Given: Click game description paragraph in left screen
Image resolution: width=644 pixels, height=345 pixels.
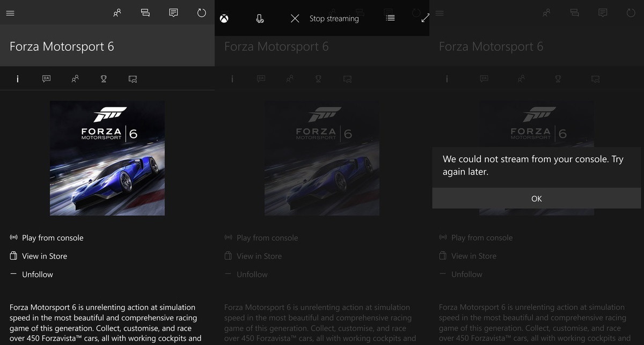Looking at the screenshot, I should (x=105, y=323).
